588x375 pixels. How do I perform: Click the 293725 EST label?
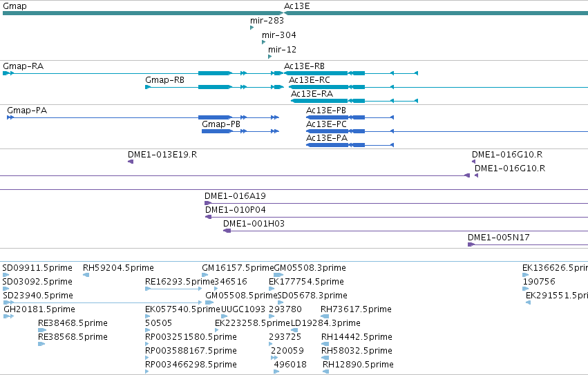click(285, 337)
